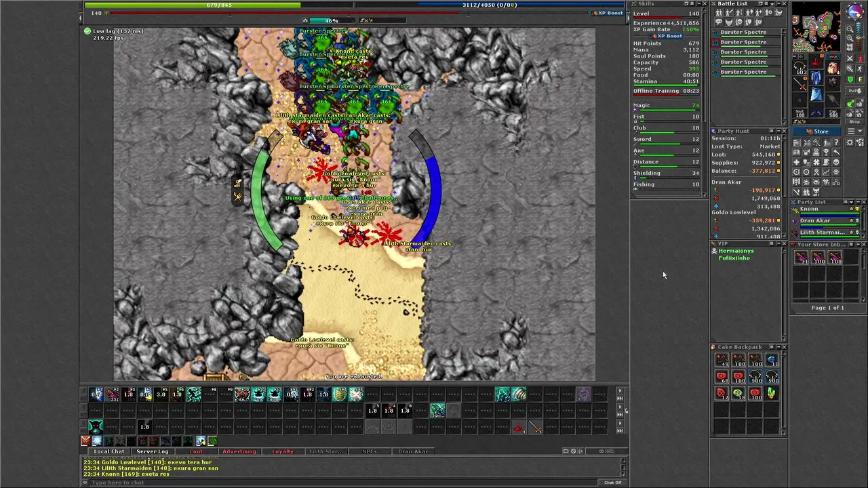Open the NPCs chat tab

point(370,451)
